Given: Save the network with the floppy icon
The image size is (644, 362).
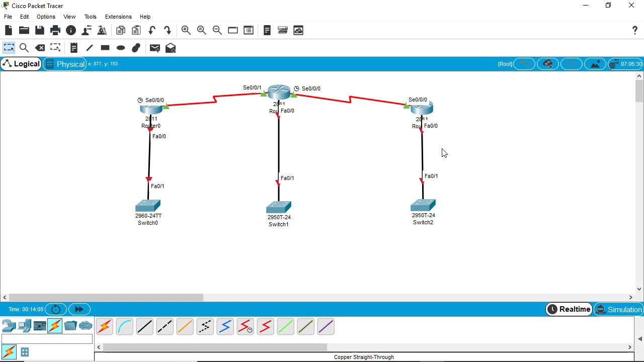Looking at the screenshot, I should (x=39, y=31).
